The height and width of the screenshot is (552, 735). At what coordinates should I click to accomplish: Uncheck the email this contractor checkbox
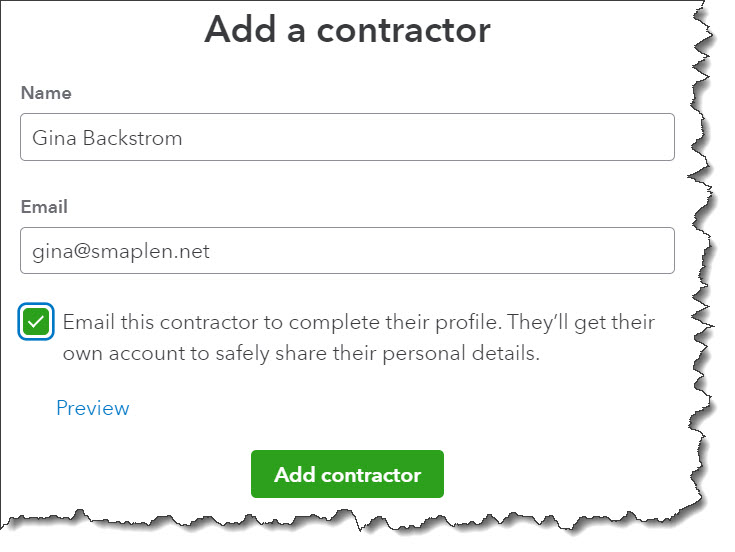[36, 323]
